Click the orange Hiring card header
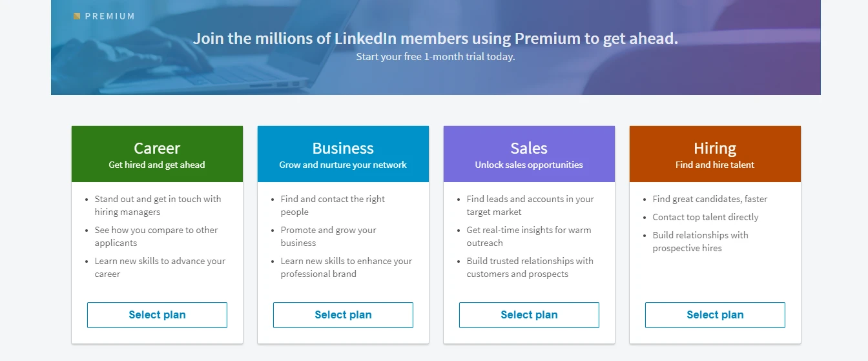 pos(715,154)
